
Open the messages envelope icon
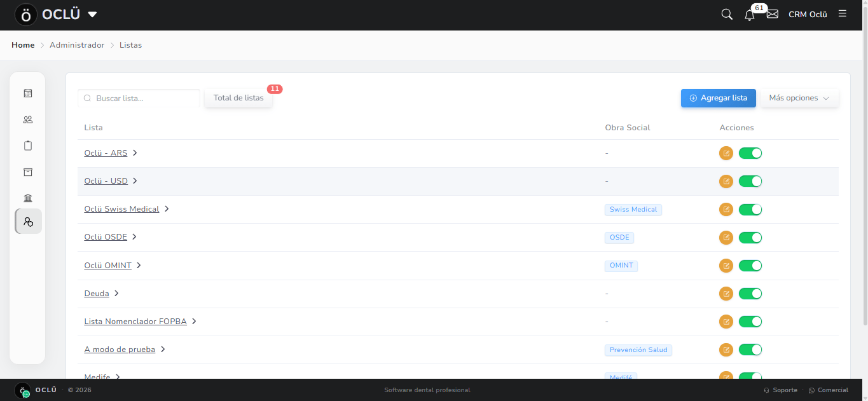pyautogui.click(x=773, y=14)
